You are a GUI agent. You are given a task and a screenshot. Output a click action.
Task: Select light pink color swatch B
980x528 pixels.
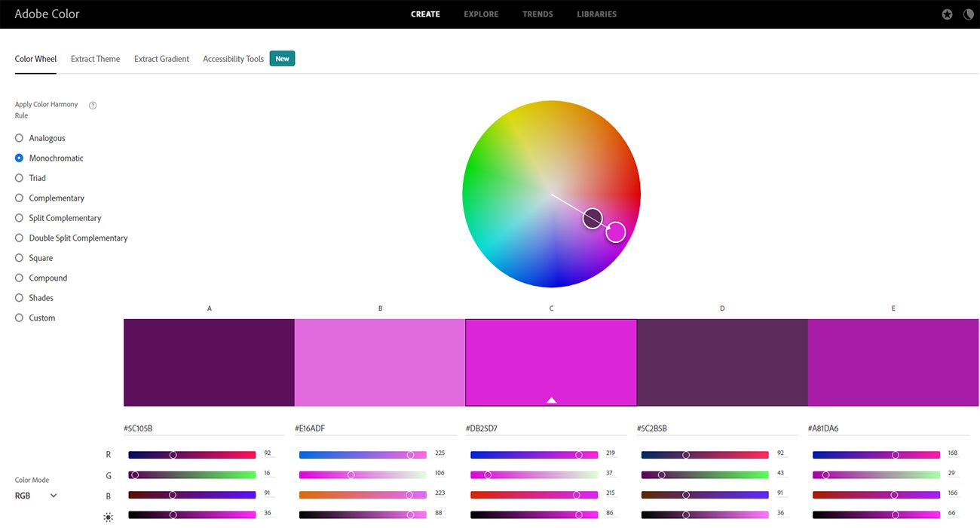click(380, 362)
